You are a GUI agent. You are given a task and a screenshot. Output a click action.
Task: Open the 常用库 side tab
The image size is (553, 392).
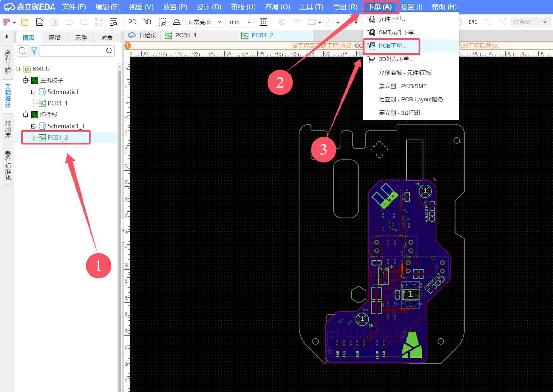click(x=8, y=129)
